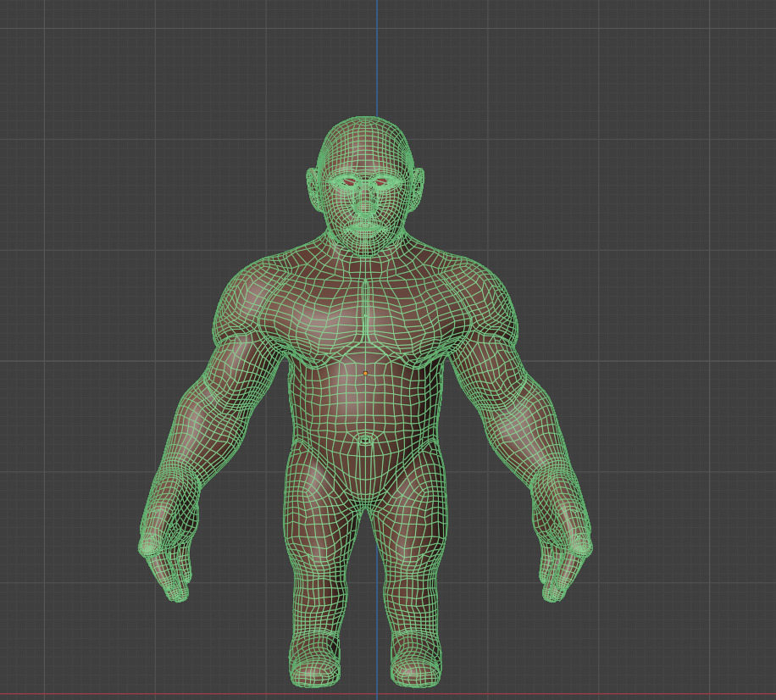Select the wireframe character mesh by its head
The image size is (776, 700).
click(365, 186)
